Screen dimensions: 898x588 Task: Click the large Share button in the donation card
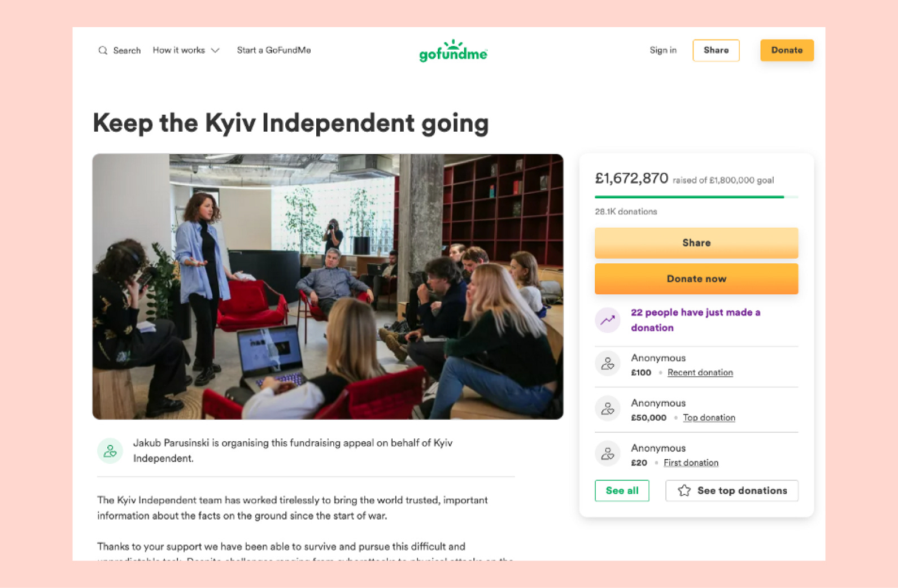pos(696,243)
